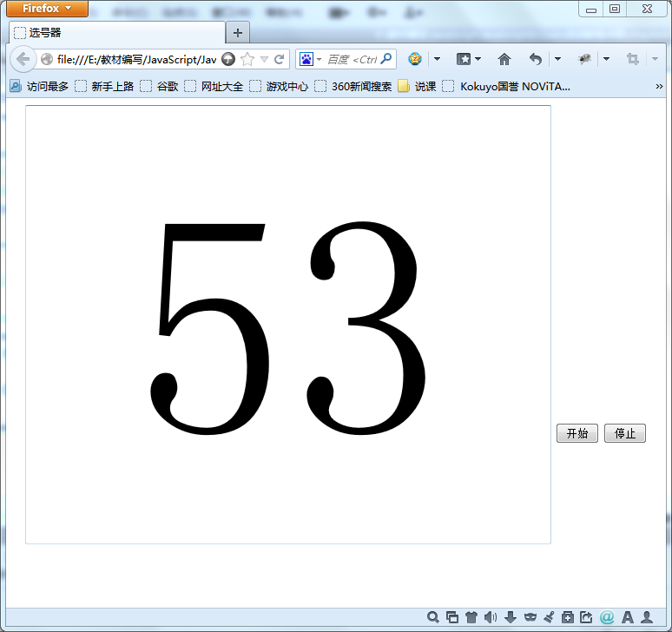The height and width of the screenshot is (632, 672).
Task: Star this page with the bookmark star
Action: pyautogui.click(x=247, y=59)
